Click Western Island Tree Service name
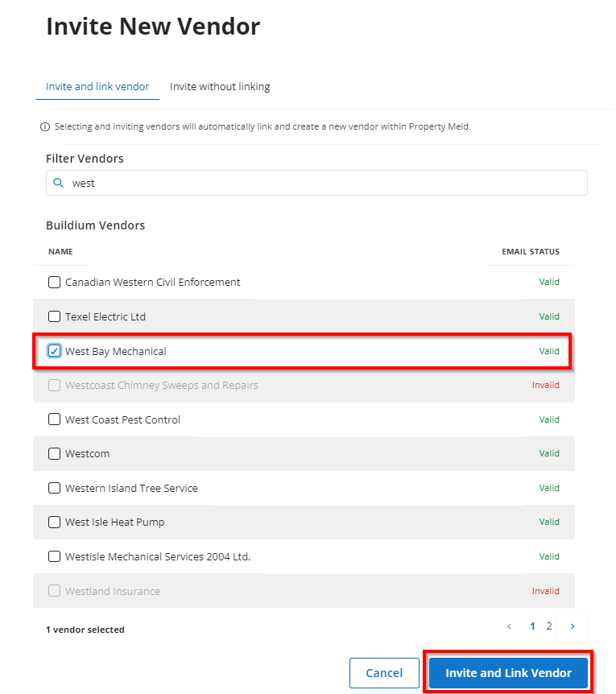The image size is (616, 694). 131,488
